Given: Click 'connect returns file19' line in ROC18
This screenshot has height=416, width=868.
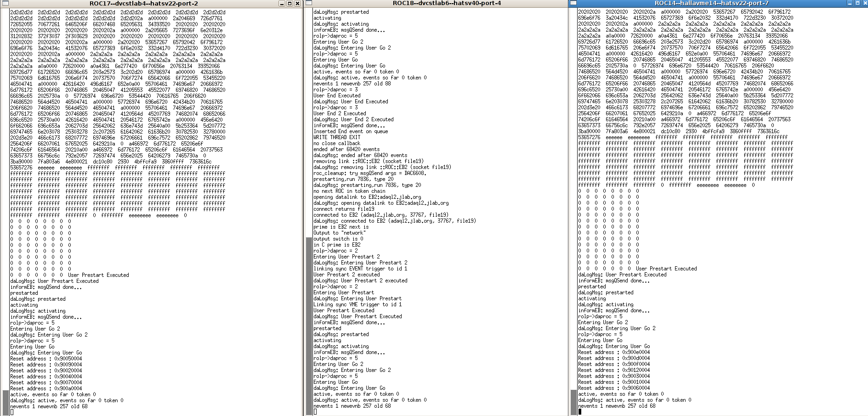Looking at the screenshot, I should pos(344,209).
